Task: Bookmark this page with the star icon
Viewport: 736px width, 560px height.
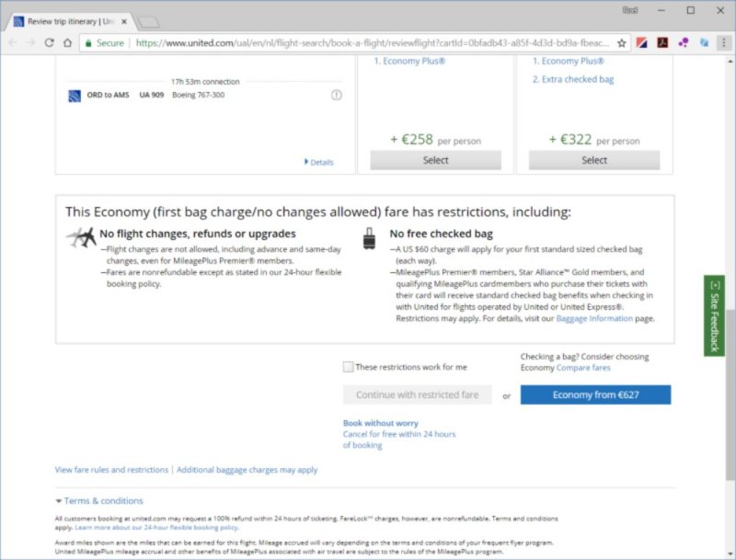Action: pyautogui.click(x=622, y=42)
